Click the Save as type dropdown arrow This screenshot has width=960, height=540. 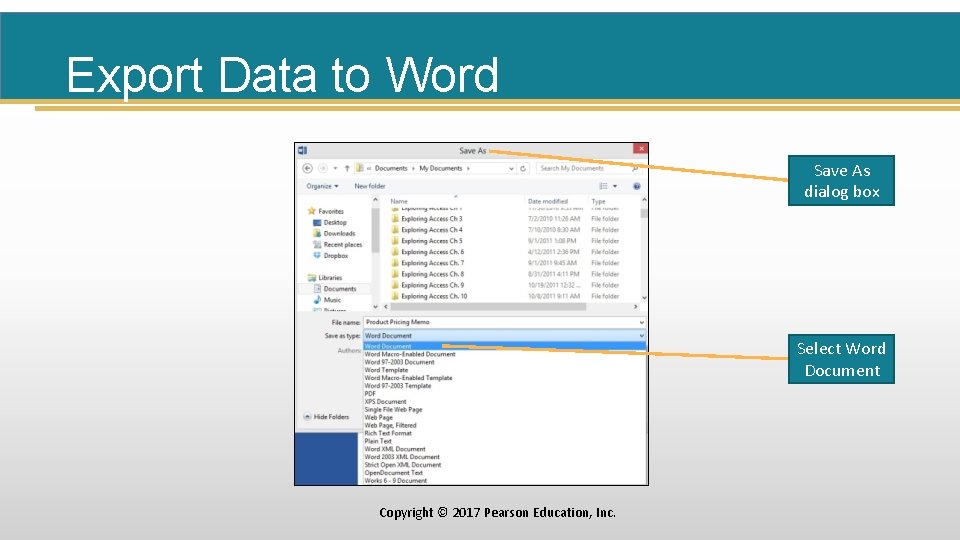(641, 336)
